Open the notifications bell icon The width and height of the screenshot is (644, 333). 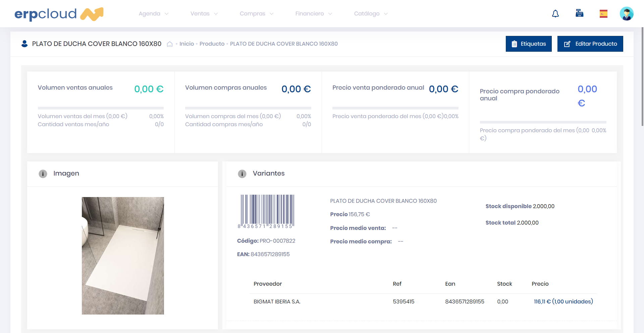pyautogui.click(x=555, y=14)
